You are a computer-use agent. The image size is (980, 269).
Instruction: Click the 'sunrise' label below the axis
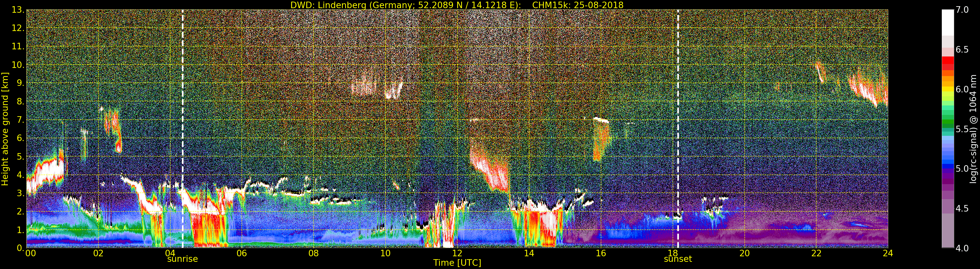(183, 259)
